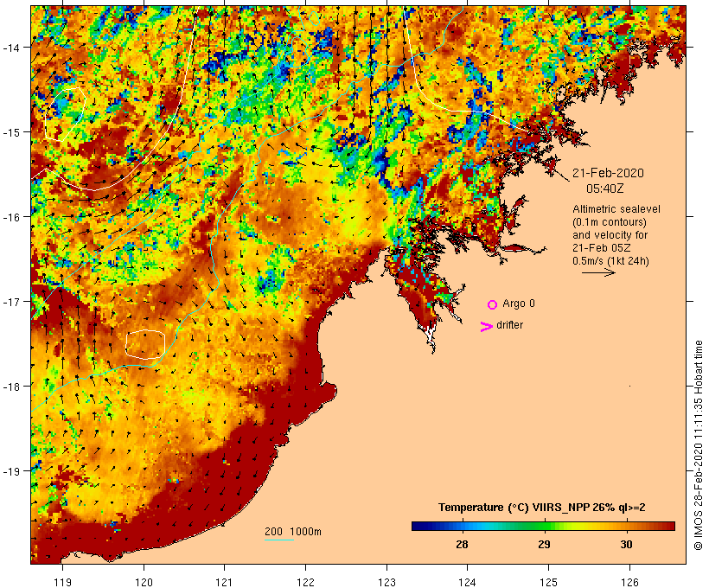Click the color bar value 28
This screenshot has width=709, height=588.
tap(462, 545)
